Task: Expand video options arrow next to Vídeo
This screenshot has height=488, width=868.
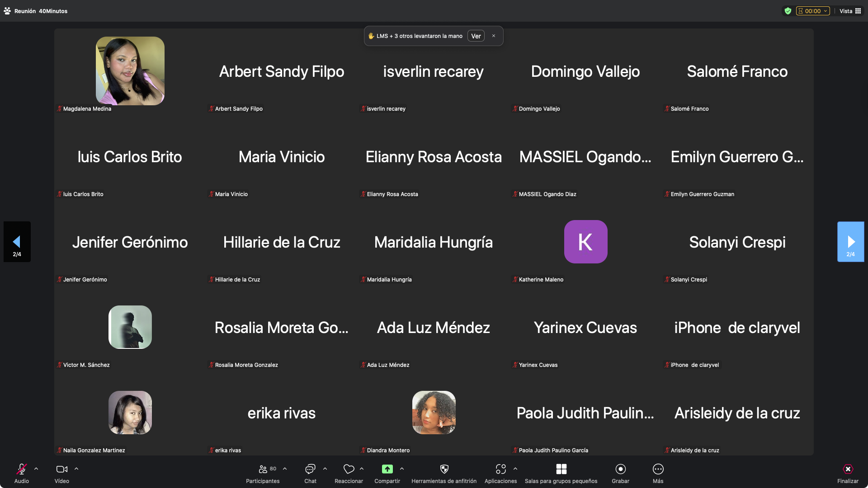Action: (x=76, y=469)
